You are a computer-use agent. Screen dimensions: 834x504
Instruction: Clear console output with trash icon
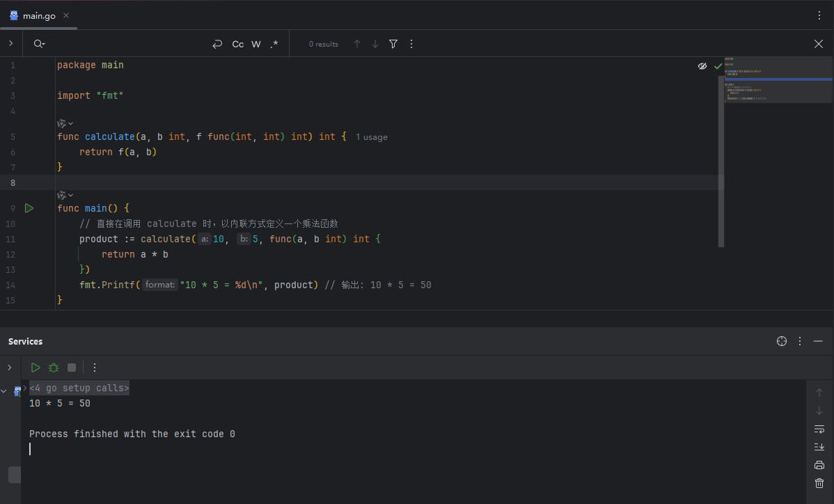point(819,483)
